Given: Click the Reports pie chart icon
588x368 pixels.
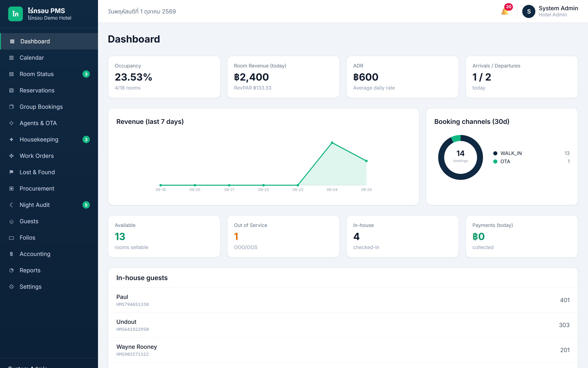Looking at the screenshot, I should [11, 270].
